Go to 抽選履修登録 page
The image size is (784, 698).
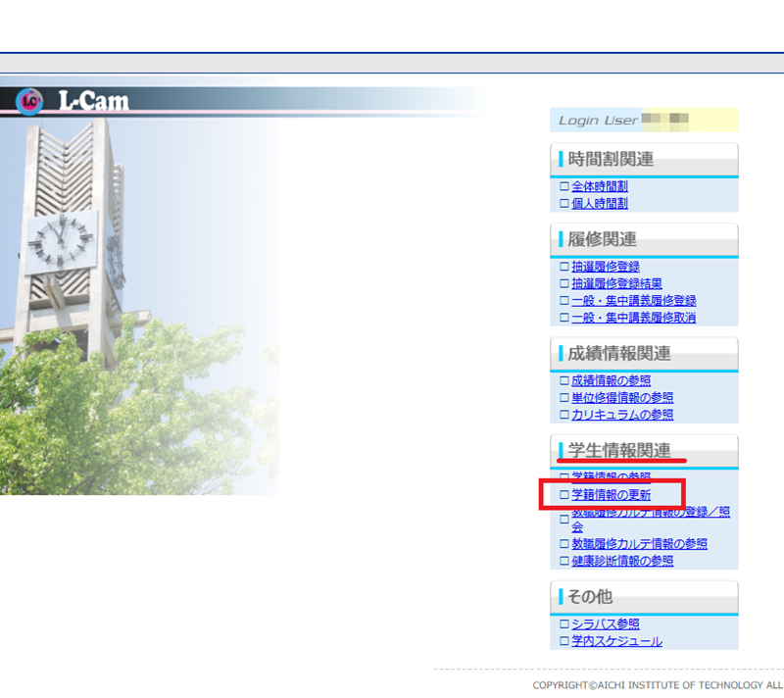(606, 266)
